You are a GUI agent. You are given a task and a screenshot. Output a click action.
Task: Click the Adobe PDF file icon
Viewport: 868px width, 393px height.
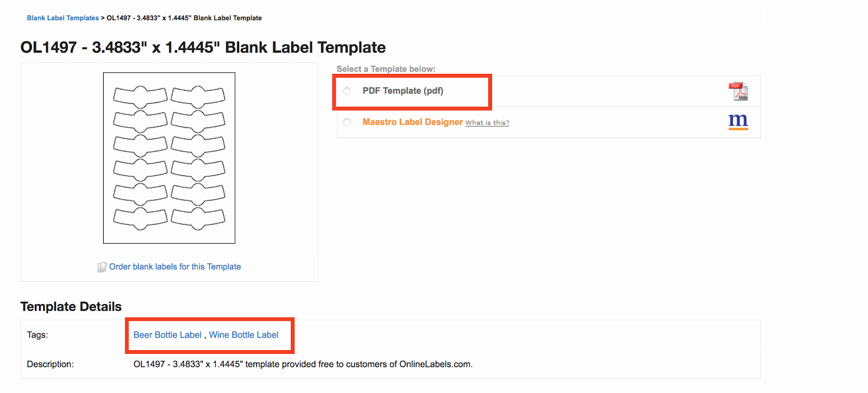coord(738,91)
